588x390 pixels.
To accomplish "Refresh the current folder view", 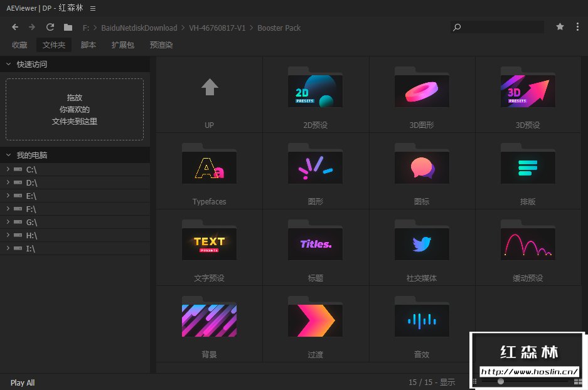I will (x=50, y=27).
